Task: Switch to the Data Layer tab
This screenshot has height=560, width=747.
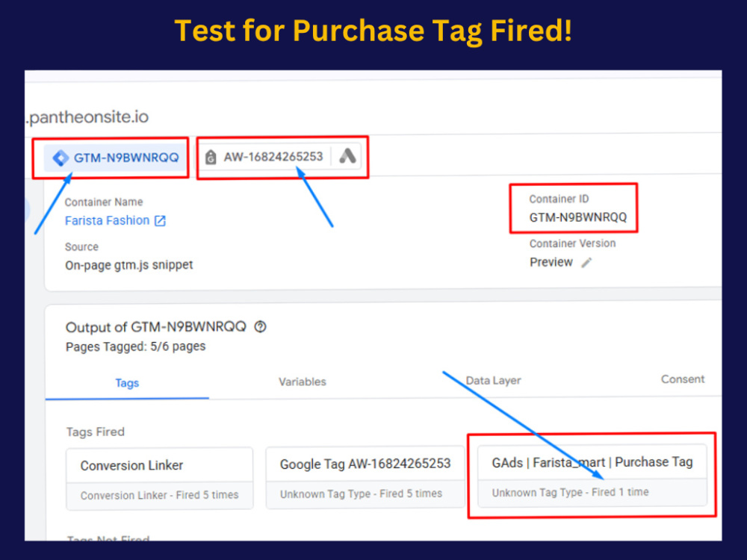Action: [x=493, y=381]
